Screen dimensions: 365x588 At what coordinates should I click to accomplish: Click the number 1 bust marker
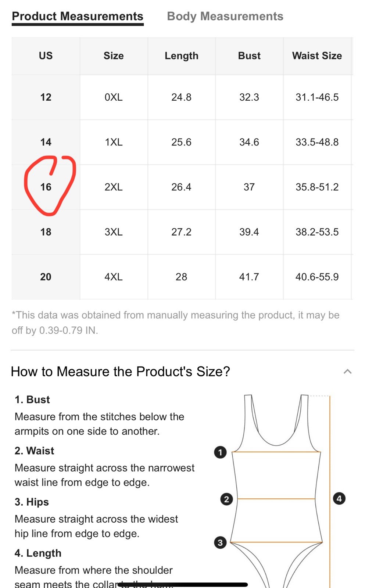pyautogui.click(x=220, y=452)
